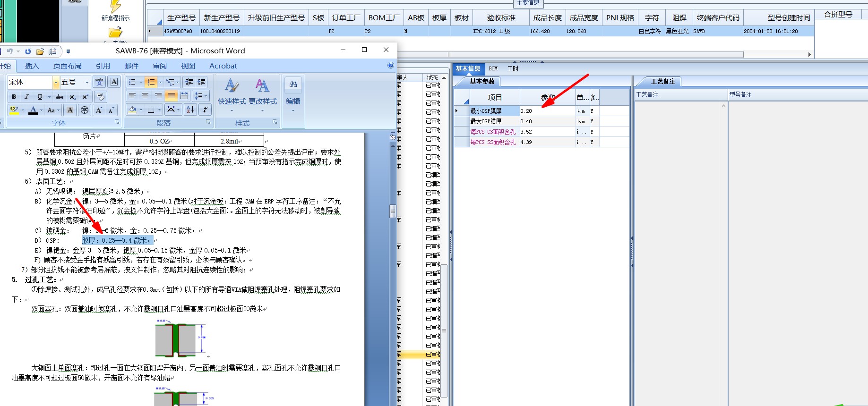Open the customize quick access toolbar dropdown
The image size is (868, 406).
click(68, 51)
